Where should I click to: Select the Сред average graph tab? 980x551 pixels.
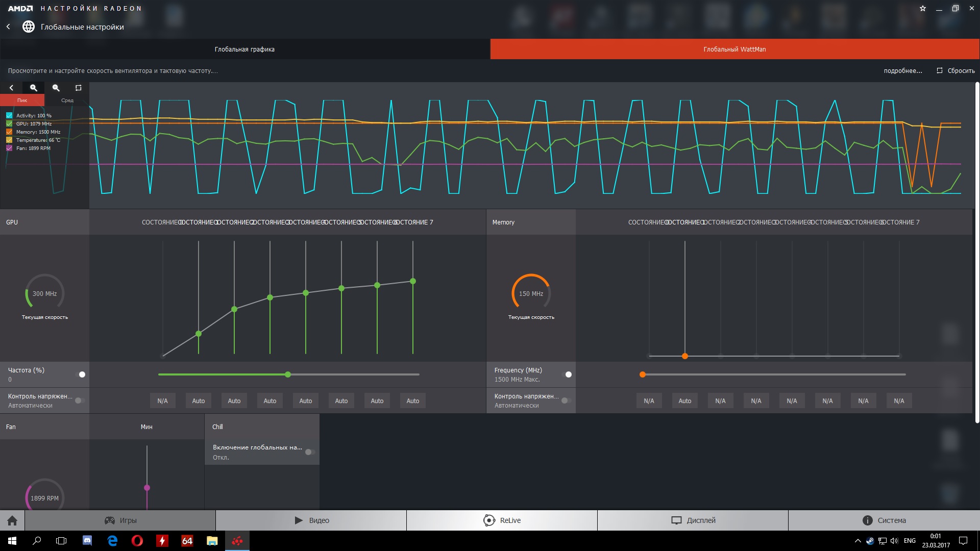[67, 101]
